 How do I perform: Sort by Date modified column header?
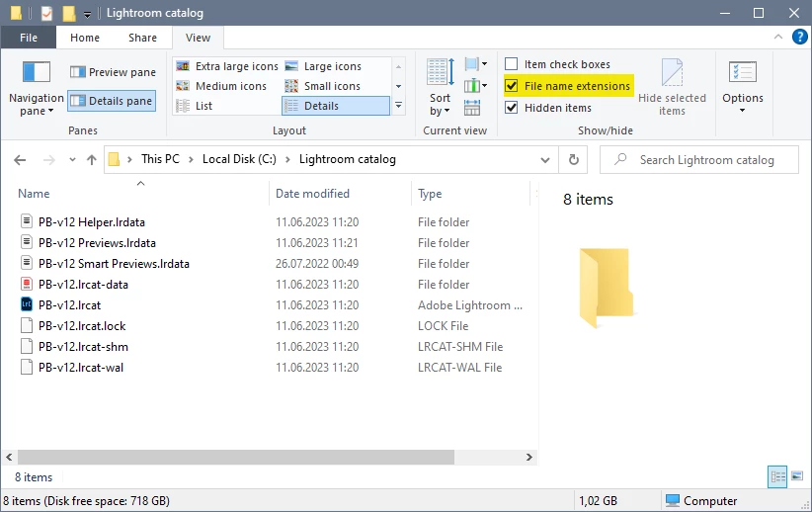[x=340, y=194]
